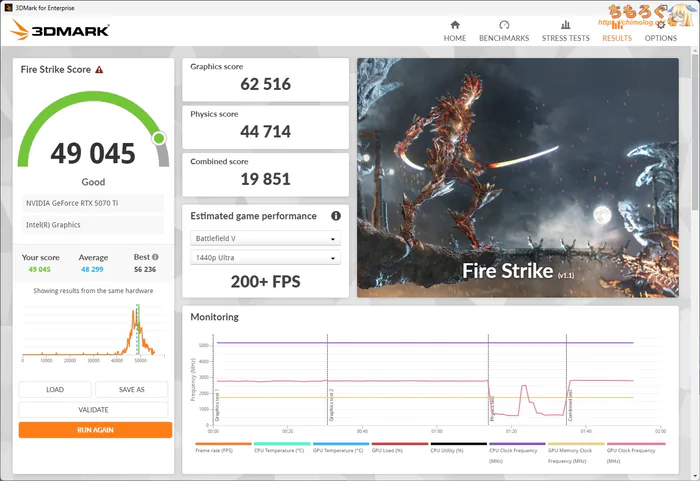
Task: Toggle GPU Load (%) legend series
Action: tap(398, 450)
